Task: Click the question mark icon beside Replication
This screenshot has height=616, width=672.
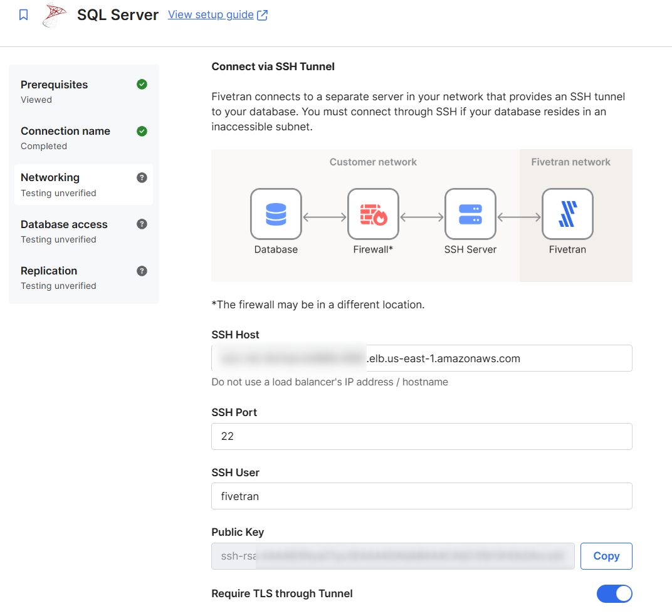Action: tap(142, 271)
